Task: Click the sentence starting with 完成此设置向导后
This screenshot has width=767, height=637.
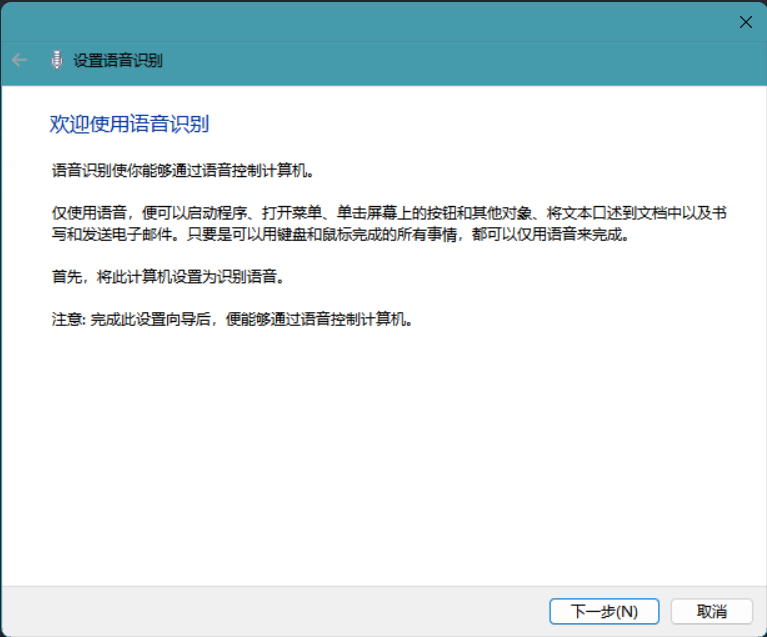Action: [251, 320]
